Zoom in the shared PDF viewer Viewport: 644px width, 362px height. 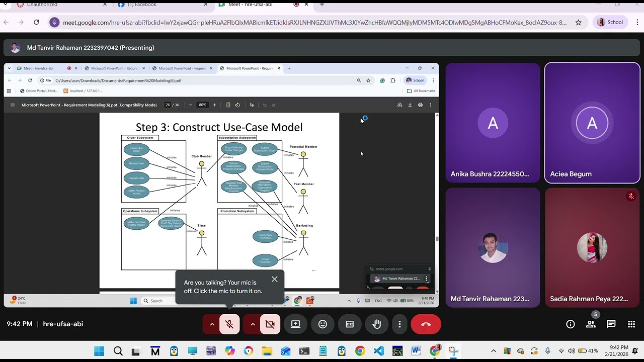pyautogui.click(x=214, y=105)
